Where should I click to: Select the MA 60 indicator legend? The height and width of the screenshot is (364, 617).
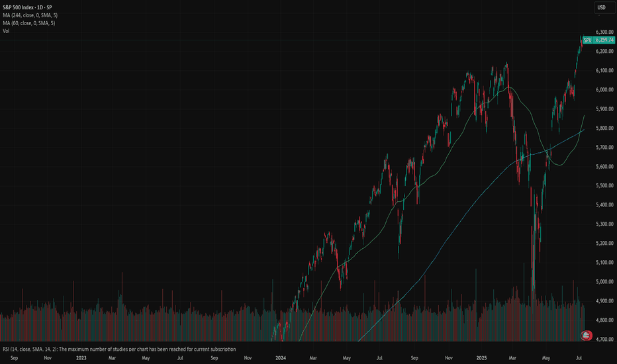tap(28, 23)
